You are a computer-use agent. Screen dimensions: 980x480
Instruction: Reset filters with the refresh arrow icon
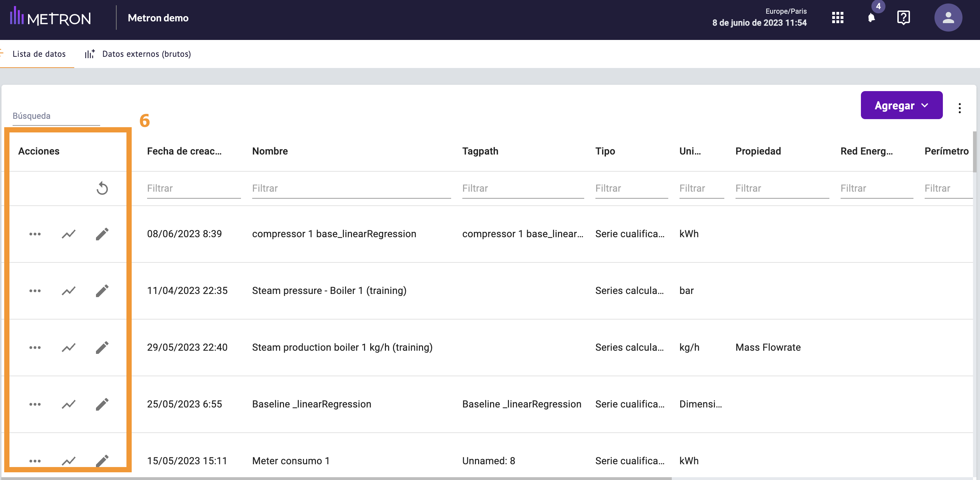[x=102, y=188]
